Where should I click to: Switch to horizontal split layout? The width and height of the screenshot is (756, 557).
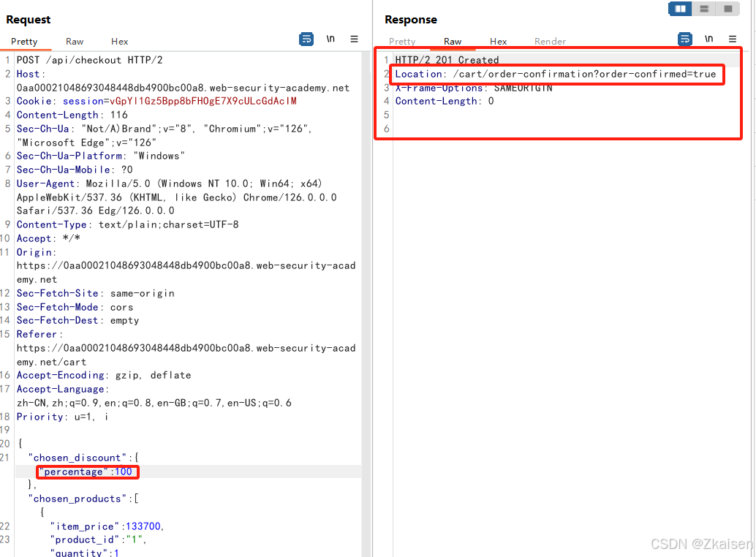[x=703, y=9]
